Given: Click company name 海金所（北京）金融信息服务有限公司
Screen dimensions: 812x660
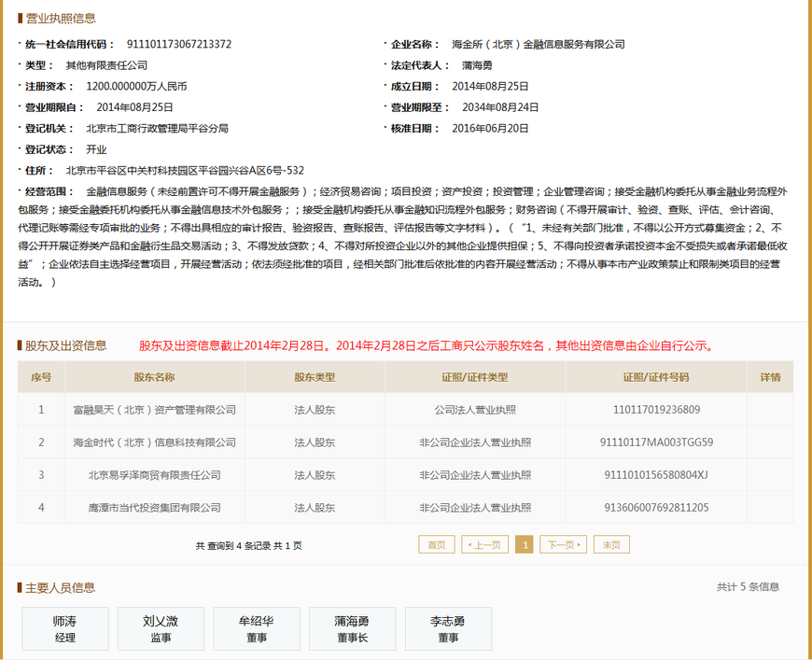Looking at the screenshot, I should click(538, 45).
